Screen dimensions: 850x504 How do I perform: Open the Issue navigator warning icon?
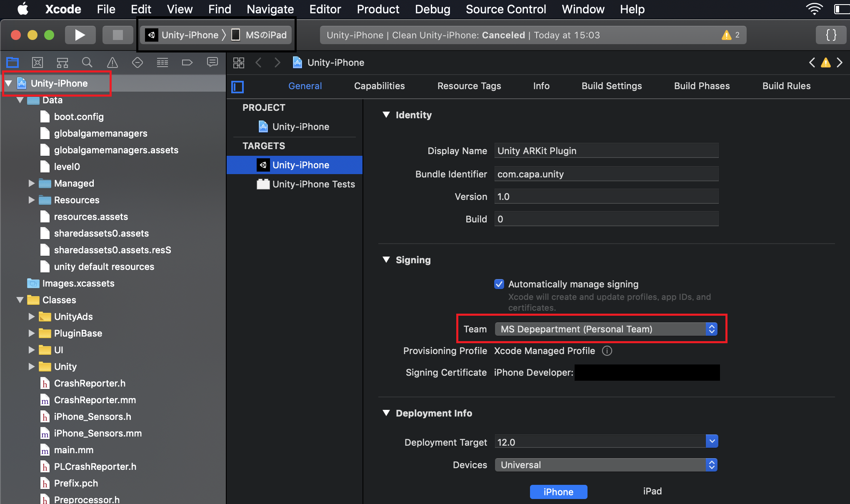(x=112, y=62)
